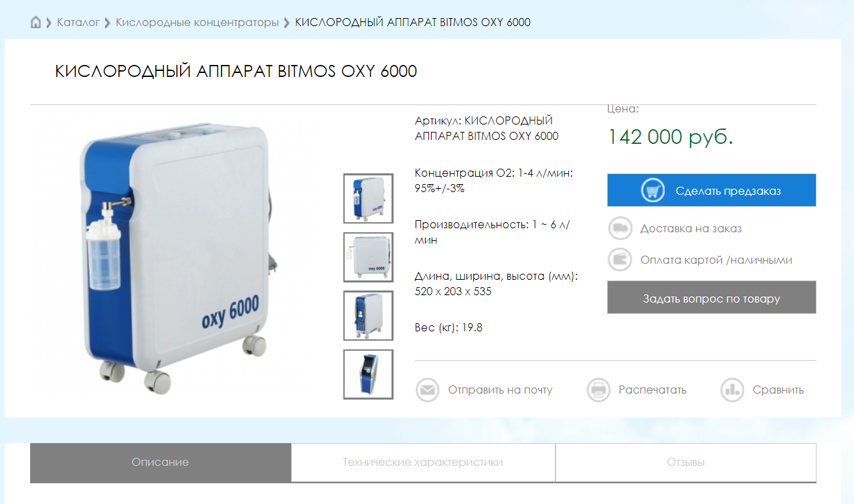854x504 pixels.
Task: Go to Кислородные концентраторы breadcrumb
Action: (197, 22)
